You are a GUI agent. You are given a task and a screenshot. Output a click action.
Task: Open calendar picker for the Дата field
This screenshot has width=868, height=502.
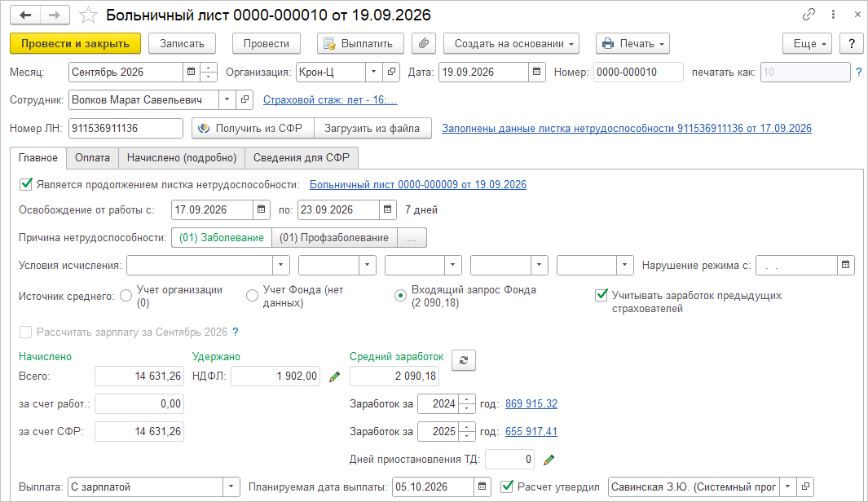(536, 72)
